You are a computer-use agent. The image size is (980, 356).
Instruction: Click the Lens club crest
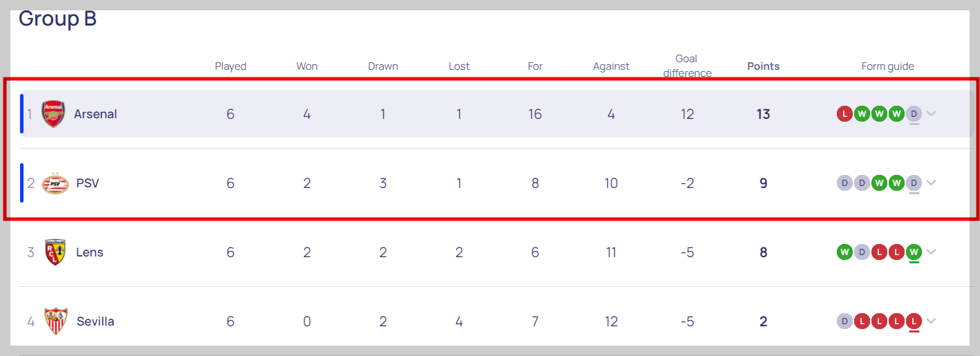tap(55, 252)
